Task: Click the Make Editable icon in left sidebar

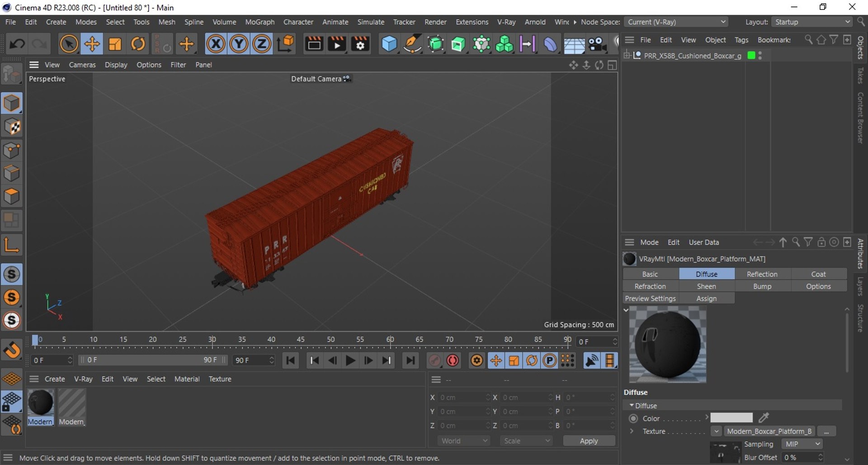Action: click(12, 75)
